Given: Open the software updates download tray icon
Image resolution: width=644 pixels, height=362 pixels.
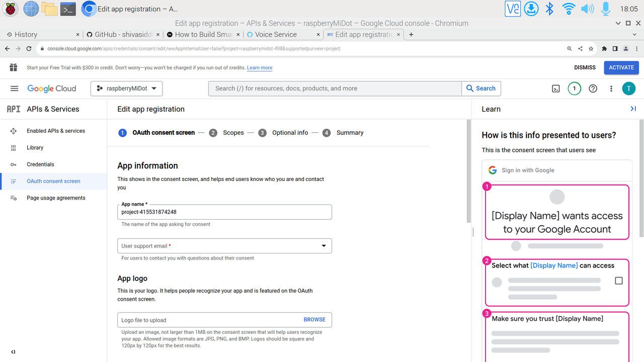Looking at the screenshot, I should (531, 9).
